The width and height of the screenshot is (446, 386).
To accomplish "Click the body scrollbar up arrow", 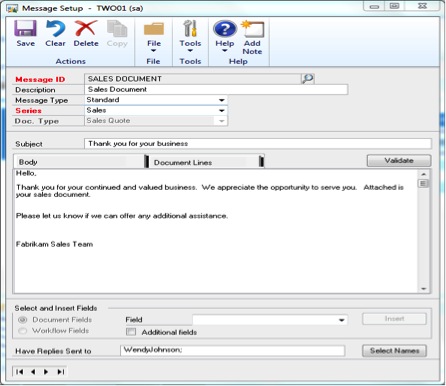I will click(x=423, y=174).
